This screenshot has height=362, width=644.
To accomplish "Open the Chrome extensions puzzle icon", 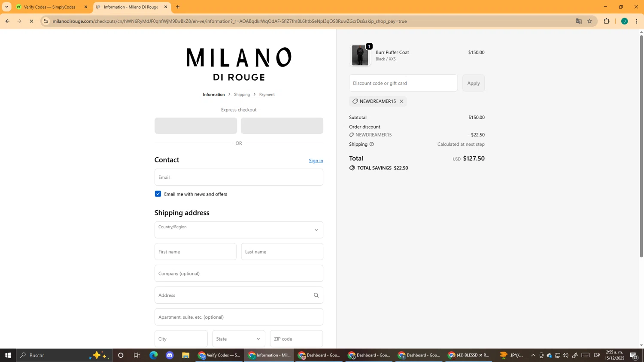I will tap(607, 21).
